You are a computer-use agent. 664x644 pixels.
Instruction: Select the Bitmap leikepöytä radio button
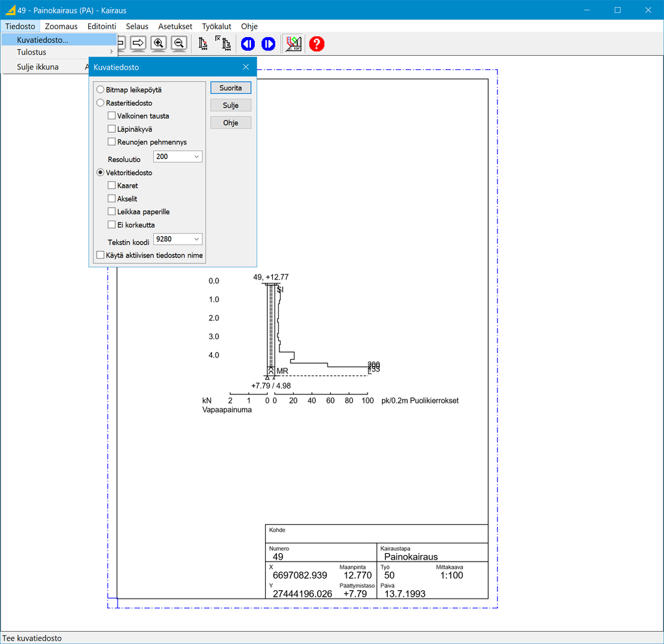click(101, 89)
